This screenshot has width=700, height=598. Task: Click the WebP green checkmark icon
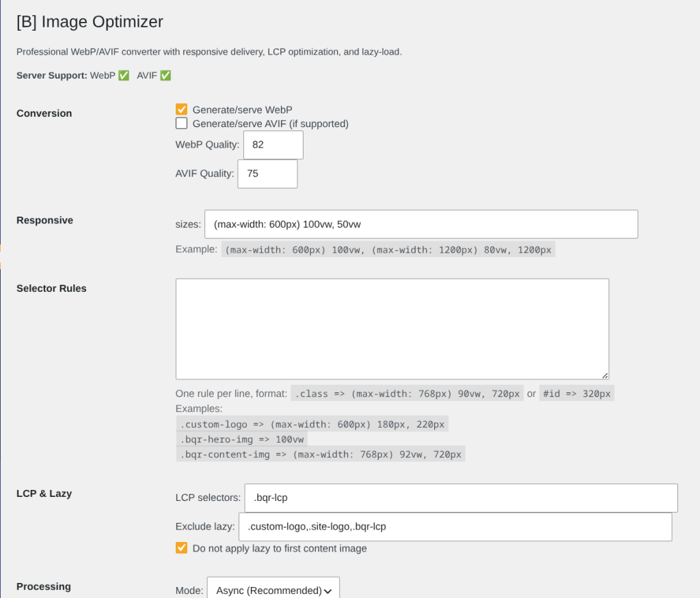coord(124,75)
